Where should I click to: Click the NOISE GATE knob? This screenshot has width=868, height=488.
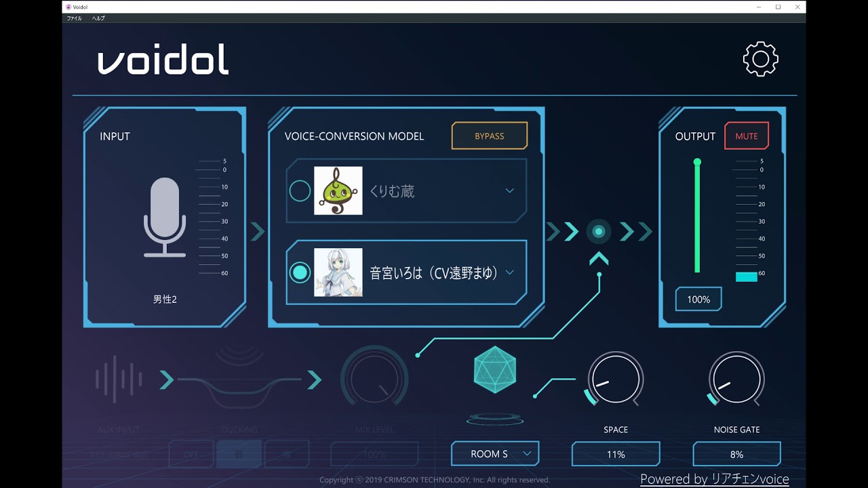(736, 380)
